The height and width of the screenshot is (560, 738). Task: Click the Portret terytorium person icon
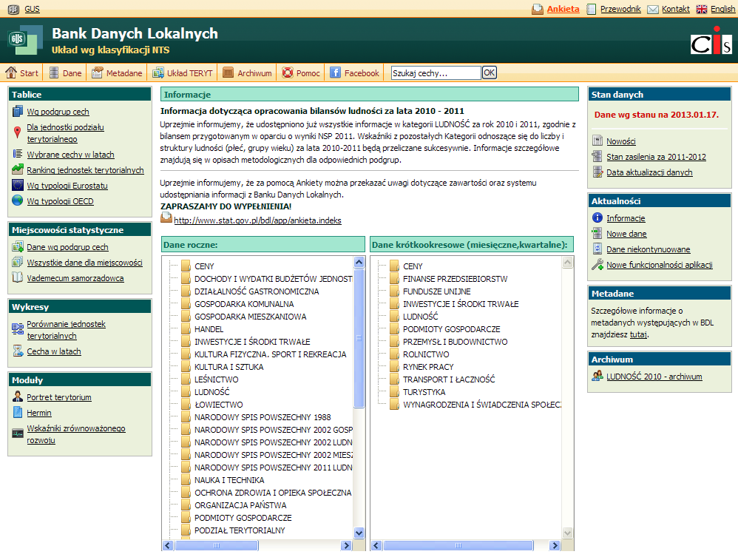[18, 396]
